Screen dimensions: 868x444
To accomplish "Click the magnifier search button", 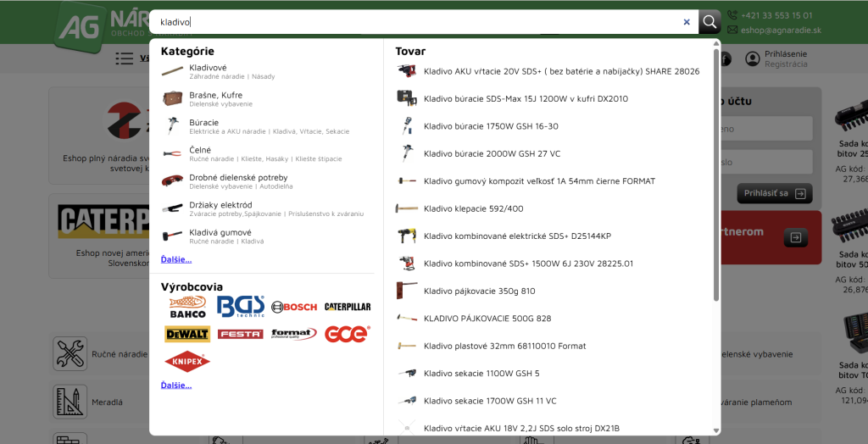I will [709, 22].
